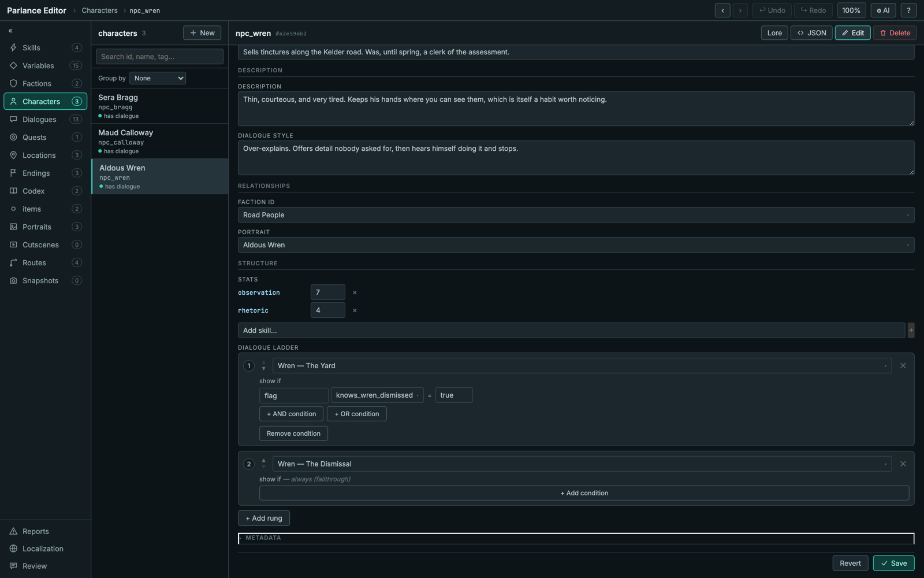Click the Cutscenes play icon
The width and height of the screenshot is (924, 578).
click(x=13, y=245)
